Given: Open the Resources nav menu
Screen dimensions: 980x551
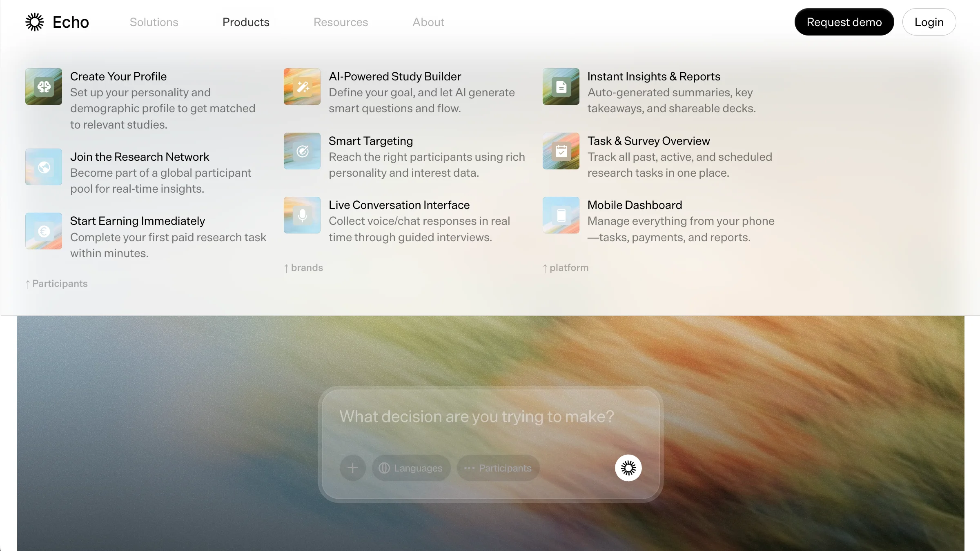Looking at the screenshot, I should (x=341, y=22).
